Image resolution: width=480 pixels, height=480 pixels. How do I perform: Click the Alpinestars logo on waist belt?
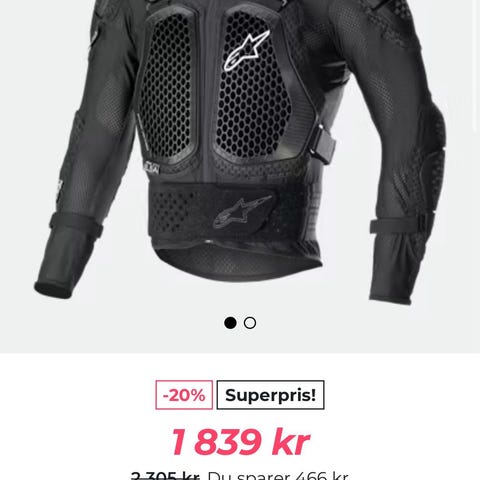coord(242,212)
